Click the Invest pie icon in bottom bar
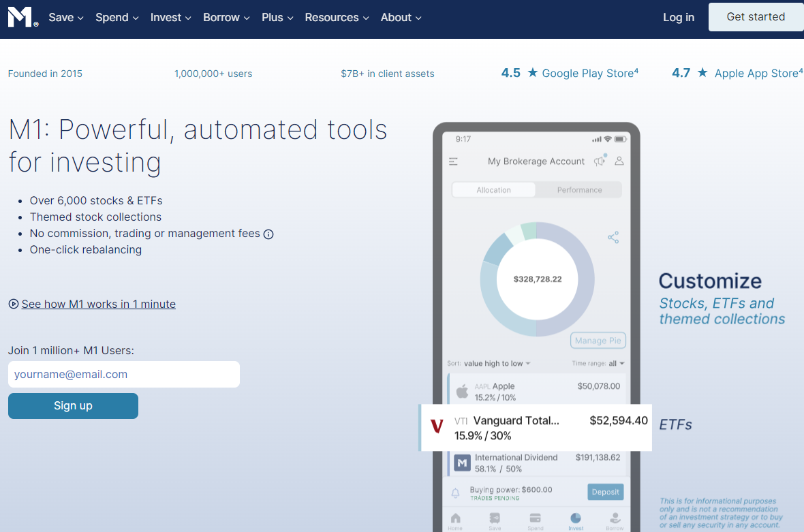The width and height of the screenshot is (804, 532). 575,518
